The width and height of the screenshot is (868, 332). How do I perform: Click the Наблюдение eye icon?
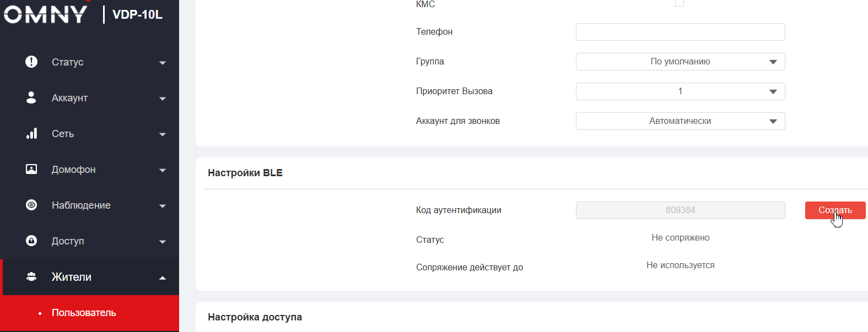pyautogui.click(x=31, y=205)
